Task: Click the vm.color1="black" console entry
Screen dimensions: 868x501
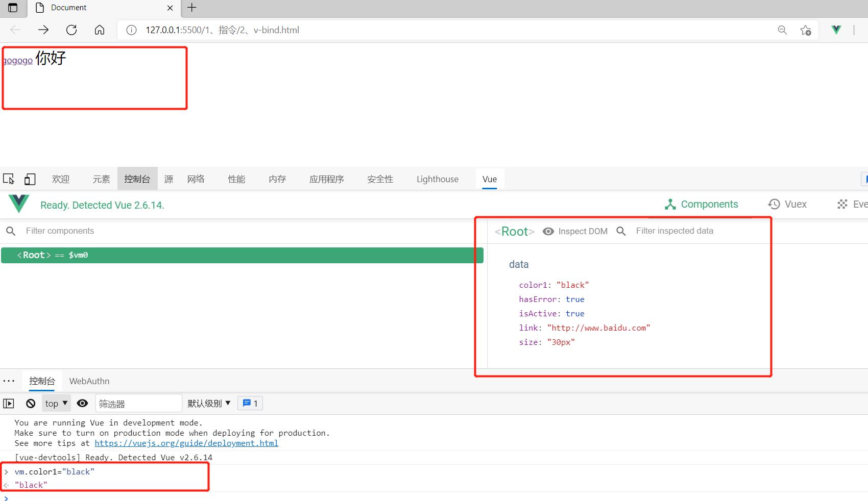Action: (55, 472)
